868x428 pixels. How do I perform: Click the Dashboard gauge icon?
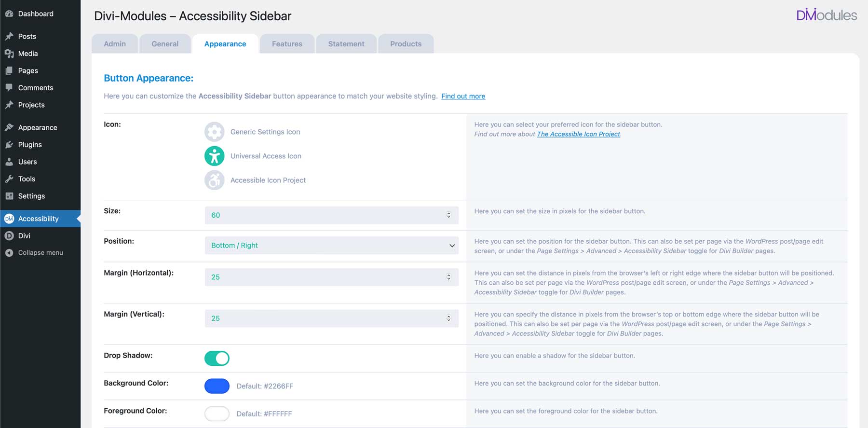pyautogui.click(x=9, y=14)
